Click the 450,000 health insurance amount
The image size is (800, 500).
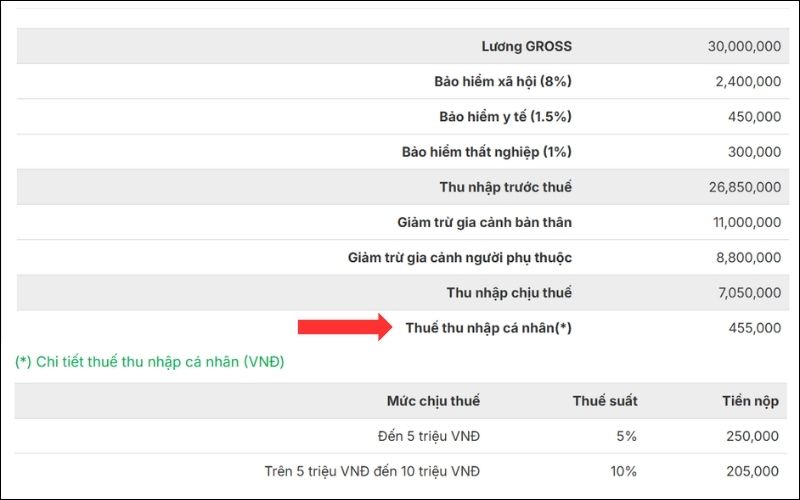point(755,116)
